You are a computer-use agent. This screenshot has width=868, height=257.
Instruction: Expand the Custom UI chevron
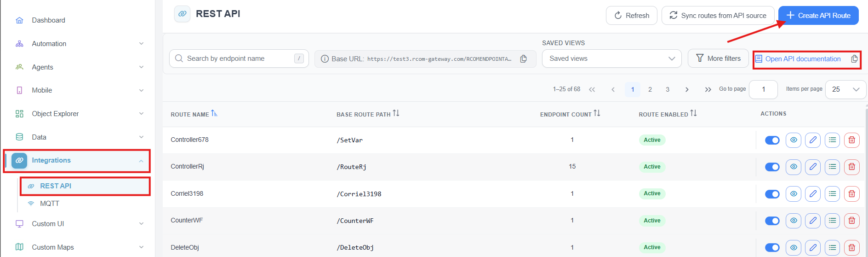pos(141,224)
